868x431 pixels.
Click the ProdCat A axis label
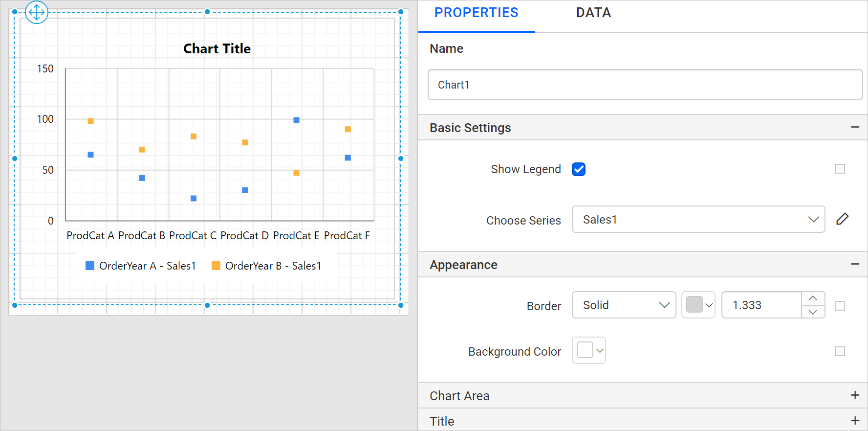(x=90, y=235)
